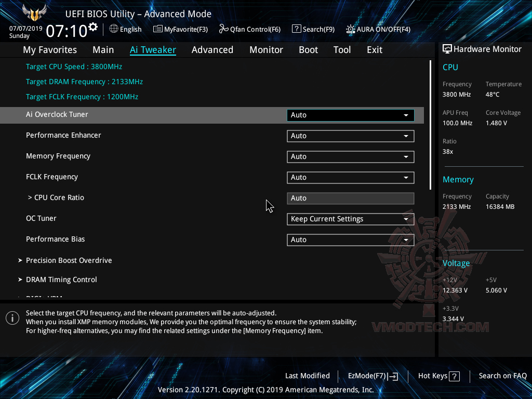Open Search(F9)
Screen dimensions: 532x399
313,29
